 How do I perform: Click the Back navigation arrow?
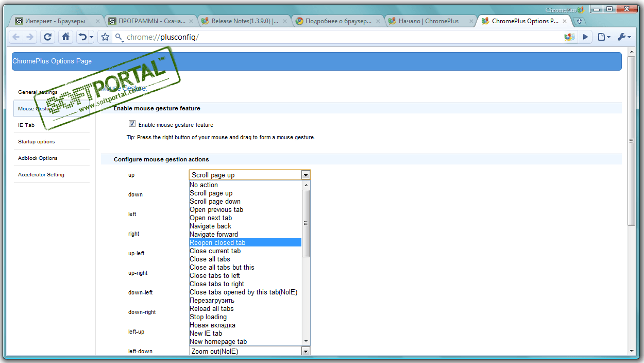16,37
